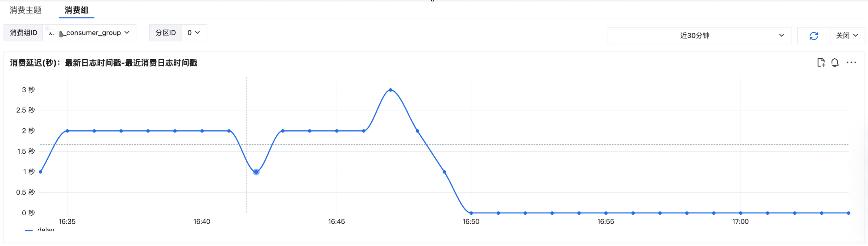
Task: Click the last data point on the line
Action: (848, 213)
